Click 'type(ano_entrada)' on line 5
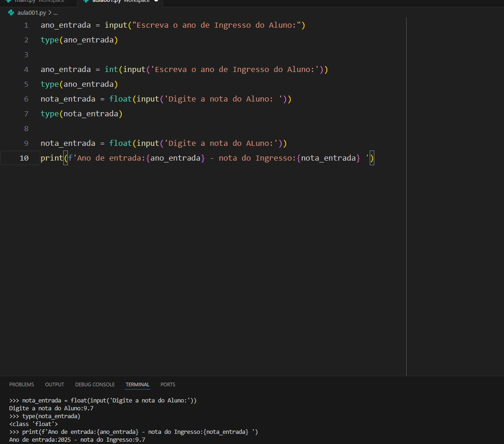The image size is (504, 444). [x=79, y=84]
